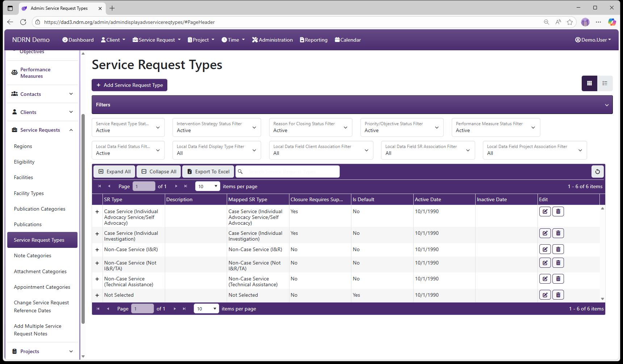Image resolution: width=623 pixels, height=364 pixels.
Task: Go to first page in bottom pager
Action: tap(98, 309)
